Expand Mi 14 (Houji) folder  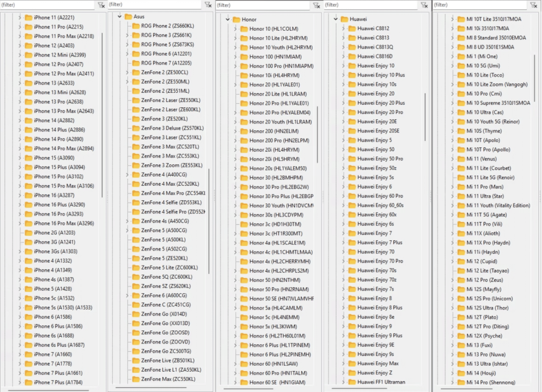click(452, 373)
